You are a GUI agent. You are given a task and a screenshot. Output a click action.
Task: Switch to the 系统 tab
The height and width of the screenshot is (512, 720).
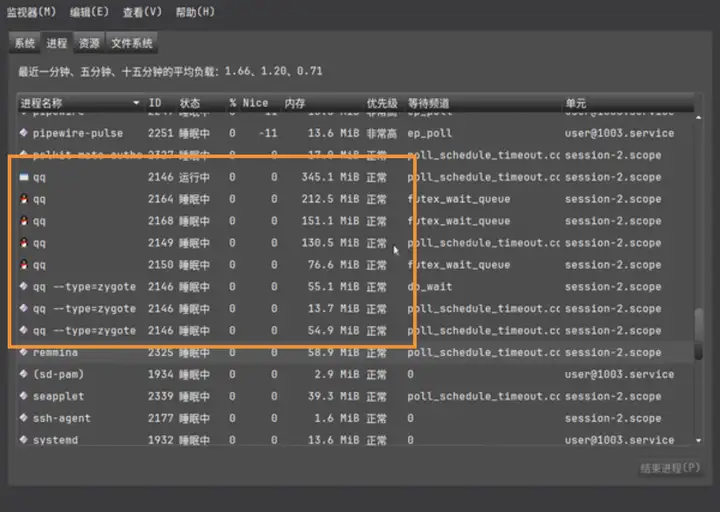point(25,43)
